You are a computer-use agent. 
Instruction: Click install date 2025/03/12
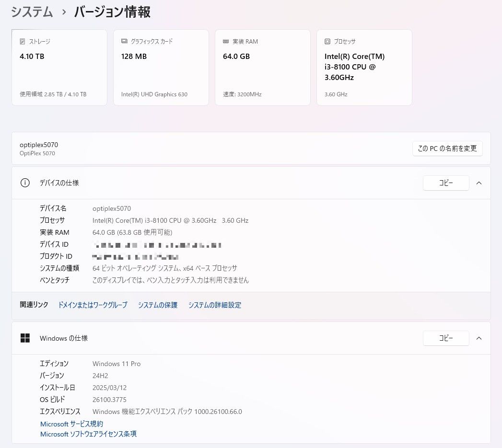tap(109, 388)
